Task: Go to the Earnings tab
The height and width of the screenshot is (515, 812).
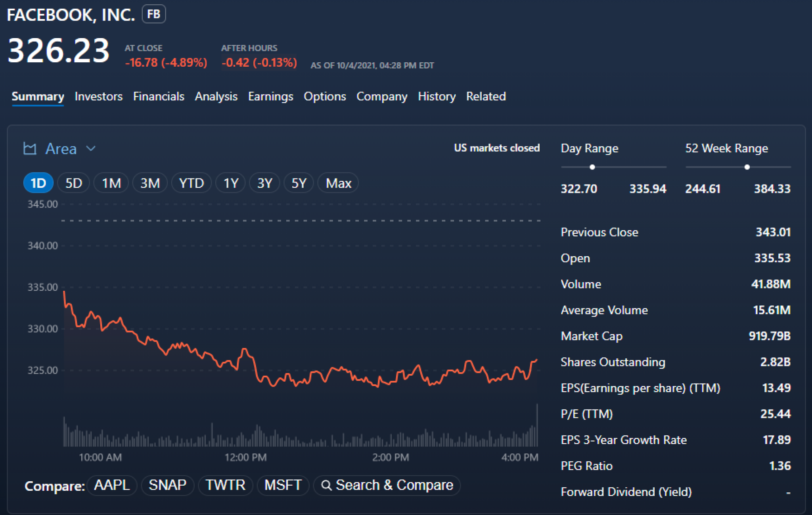Action: [270, 96]
